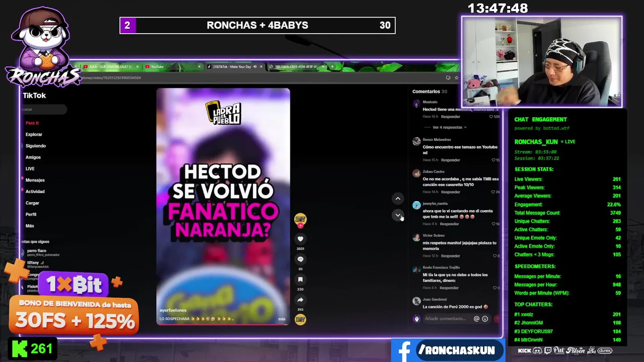Focus the TikTok search field
644x362 pixels.
[x=44, y=109]
